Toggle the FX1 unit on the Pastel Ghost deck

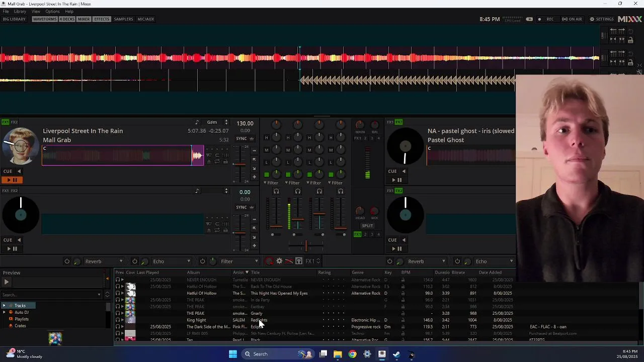[x=390, y=122]
